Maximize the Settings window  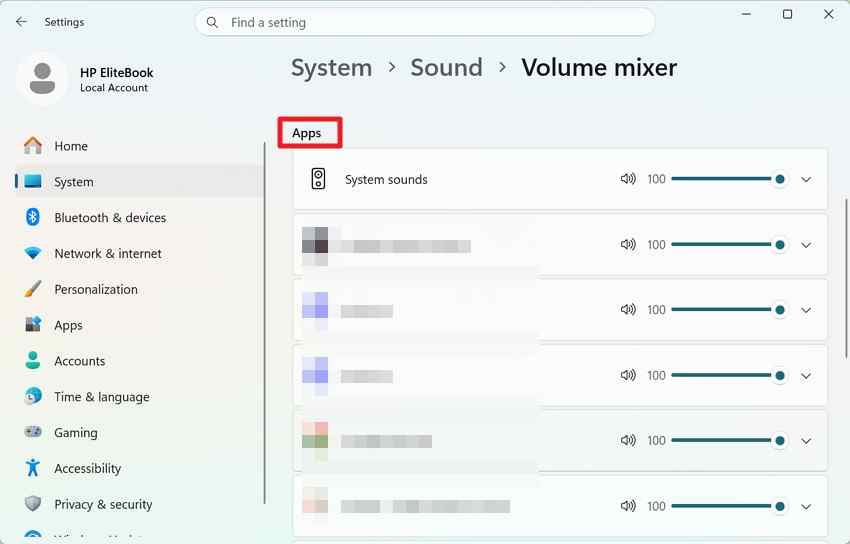pos(788,15)
